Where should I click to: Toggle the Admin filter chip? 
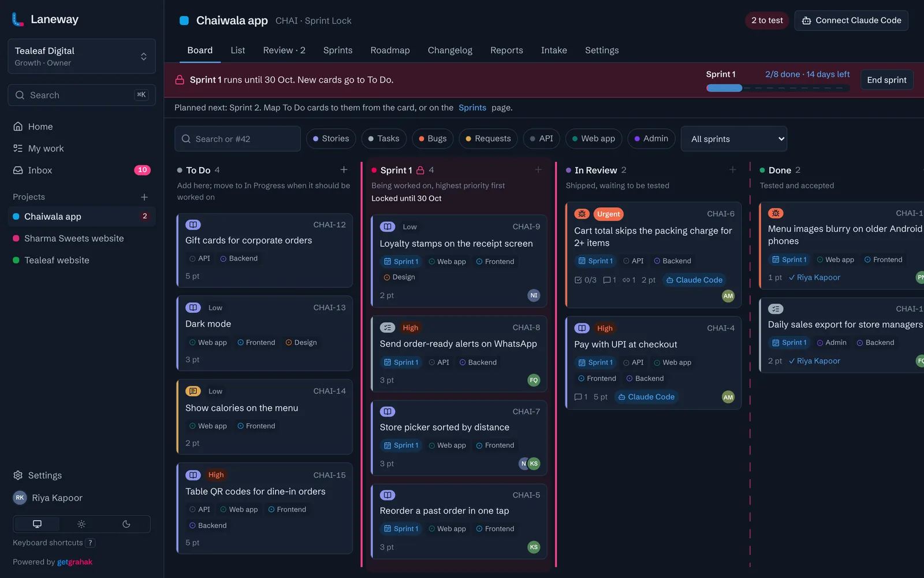click(x=651, y=139)
